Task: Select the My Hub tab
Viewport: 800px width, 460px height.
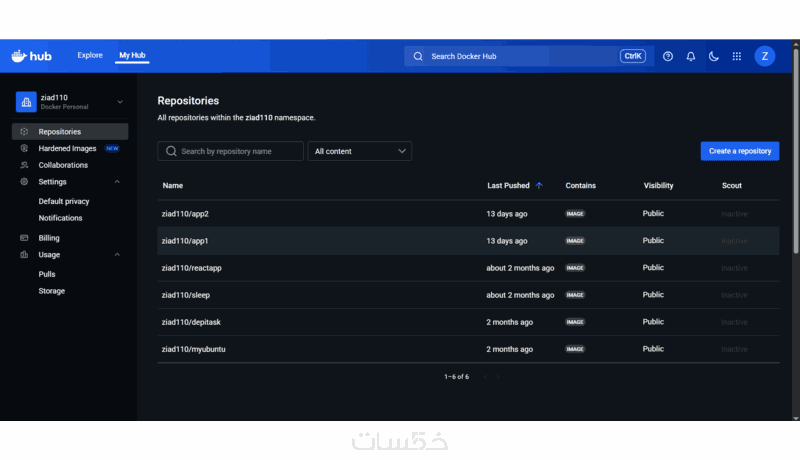Action: (x=132, y=55)
